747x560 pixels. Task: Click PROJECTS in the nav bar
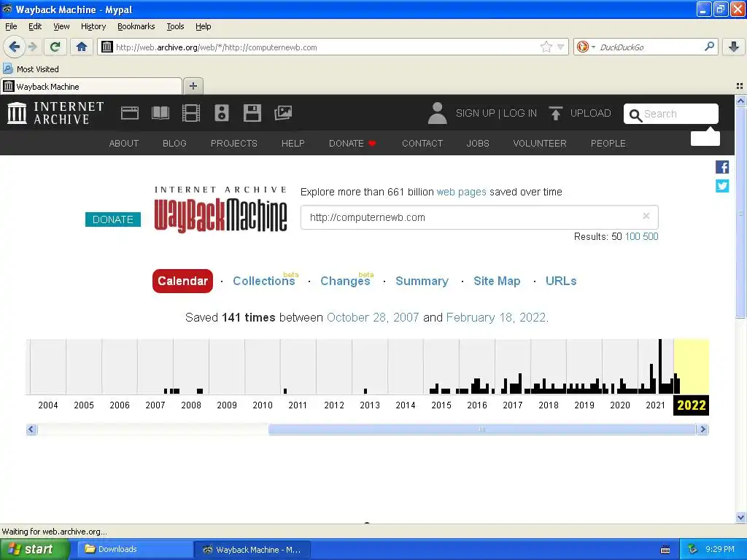(x=234, y=144)
